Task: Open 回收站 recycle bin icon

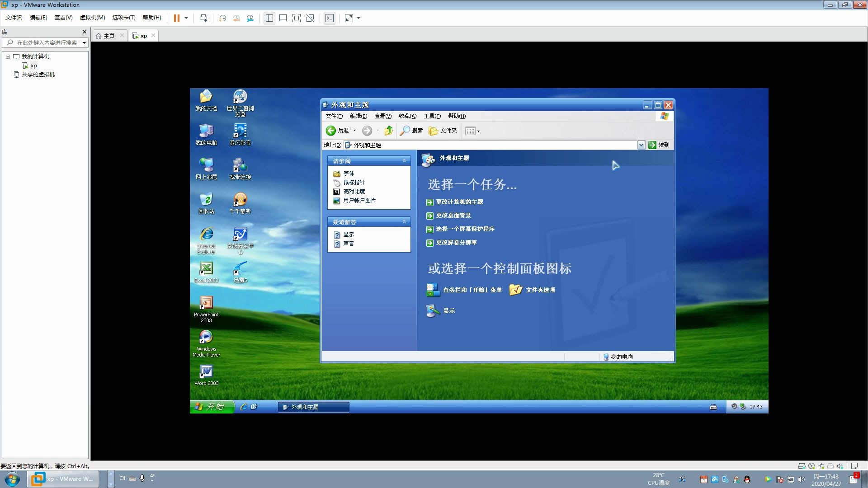Action: (x=206, y=203)
